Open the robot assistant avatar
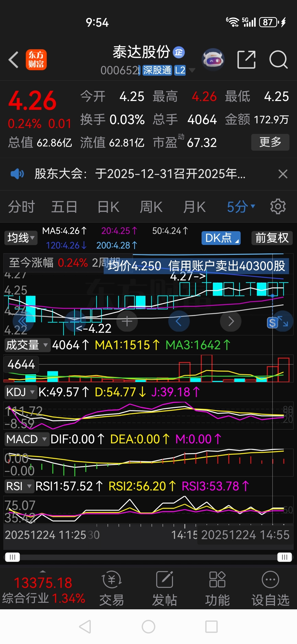The height and width of the screenshot is (644, 297). tap(213, 59)
